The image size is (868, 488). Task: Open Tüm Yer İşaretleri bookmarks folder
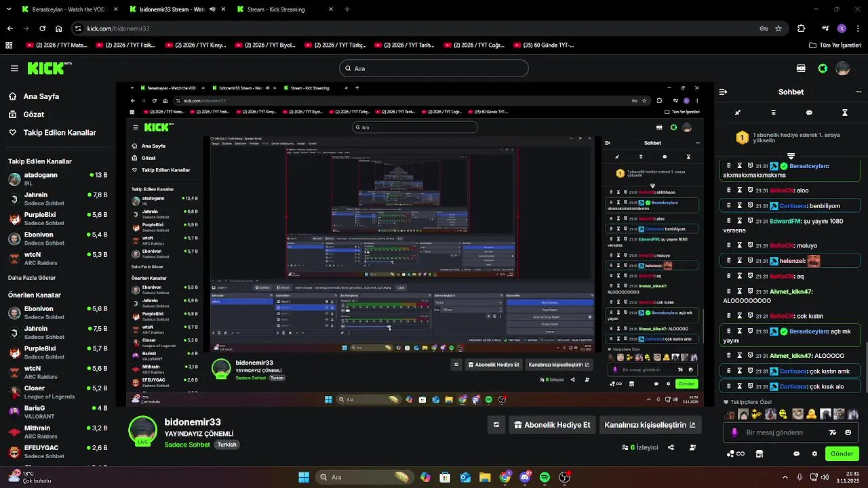pyautogui.click(x=835, y=45)
